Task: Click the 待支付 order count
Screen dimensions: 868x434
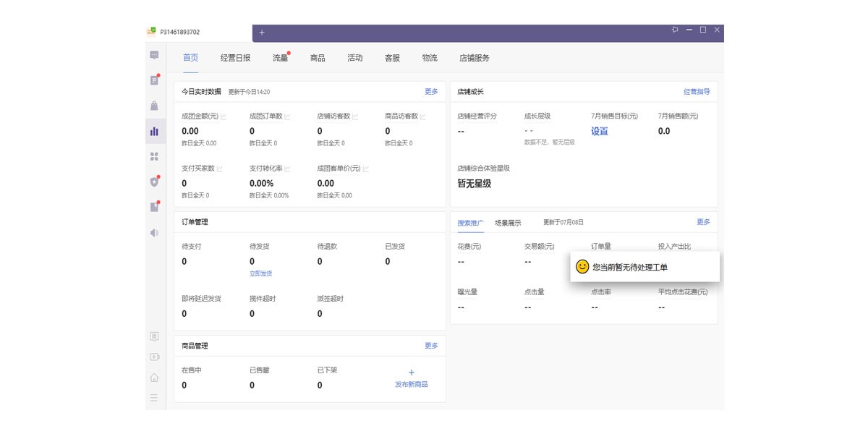Action: (184, 261)
